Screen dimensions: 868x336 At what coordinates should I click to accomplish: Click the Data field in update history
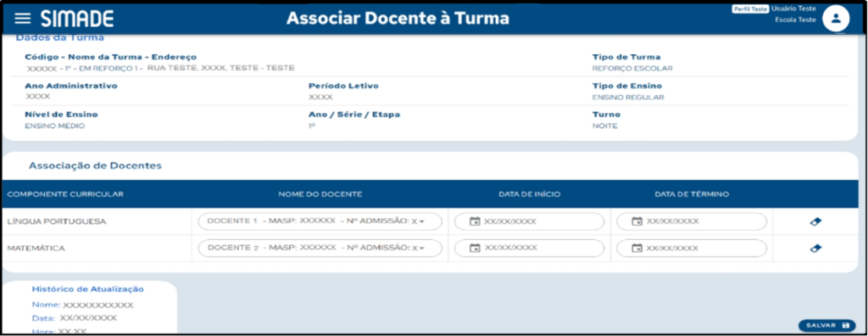(75, 318)
